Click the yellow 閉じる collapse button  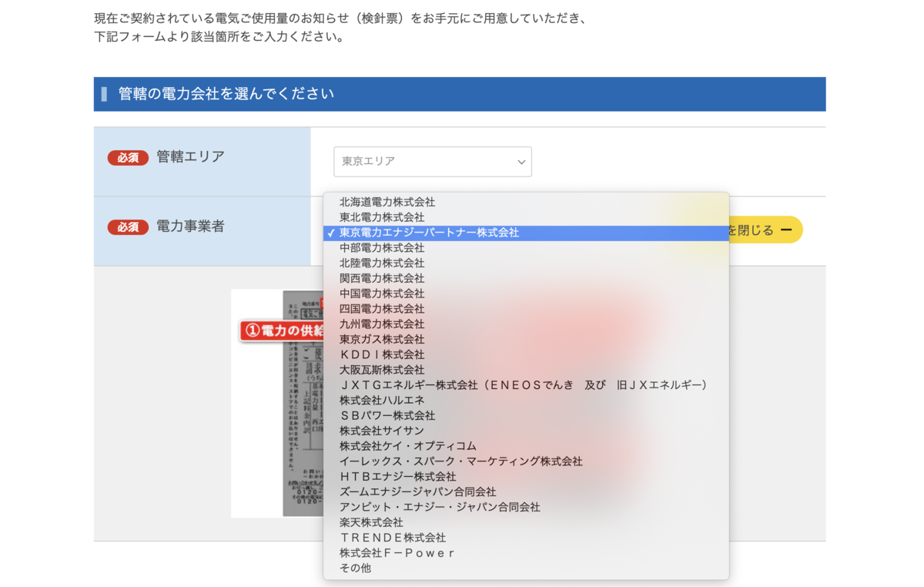pos(765,230)
